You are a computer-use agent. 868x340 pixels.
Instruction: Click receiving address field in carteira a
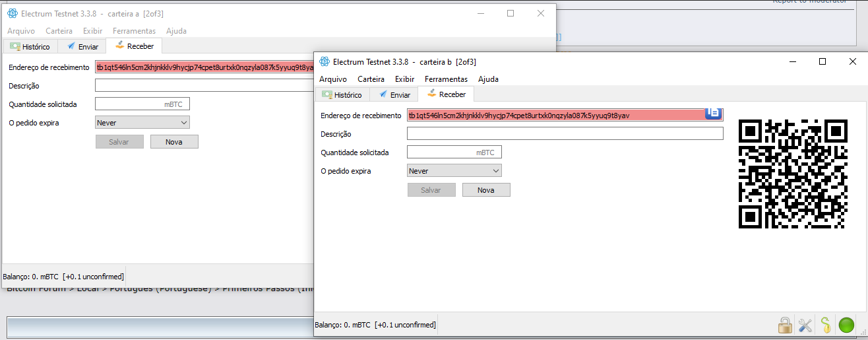pos(204,67)
